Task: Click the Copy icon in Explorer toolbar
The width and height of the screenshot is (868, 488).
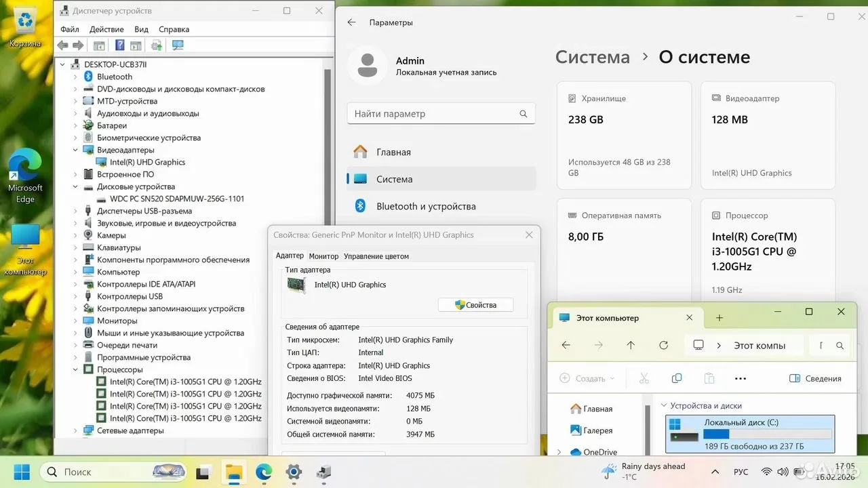Action: point(677,378)
